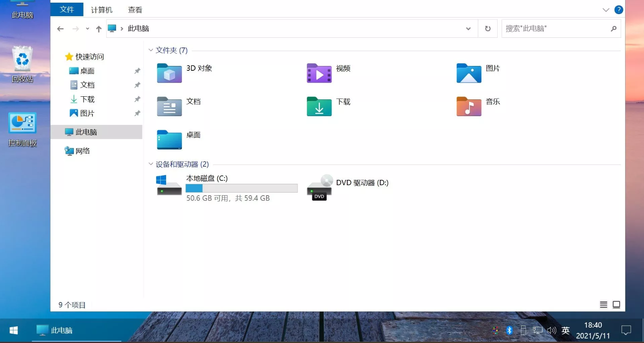Open the 视频 folder icon
Screen dimensions: 644x343
point(319,73)
